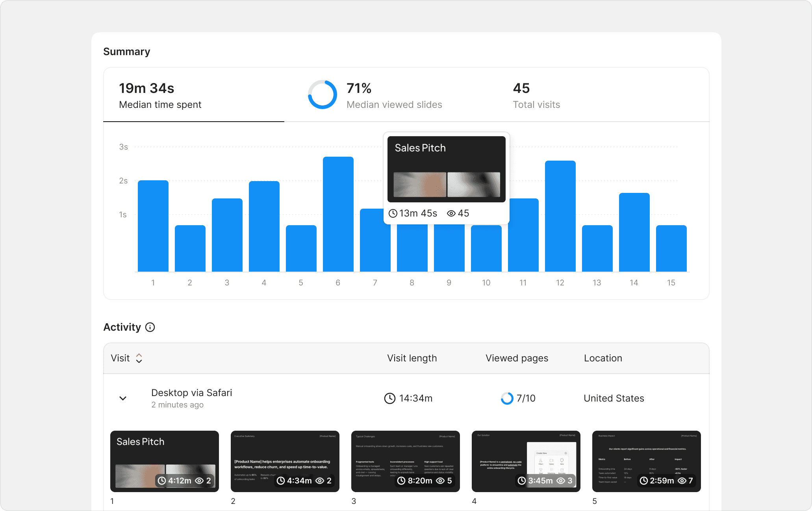The height and width of the screenshot is (511, 812).
Task: Click clock icon beside 3:45m on slide 4
Action: click(522, 481)
